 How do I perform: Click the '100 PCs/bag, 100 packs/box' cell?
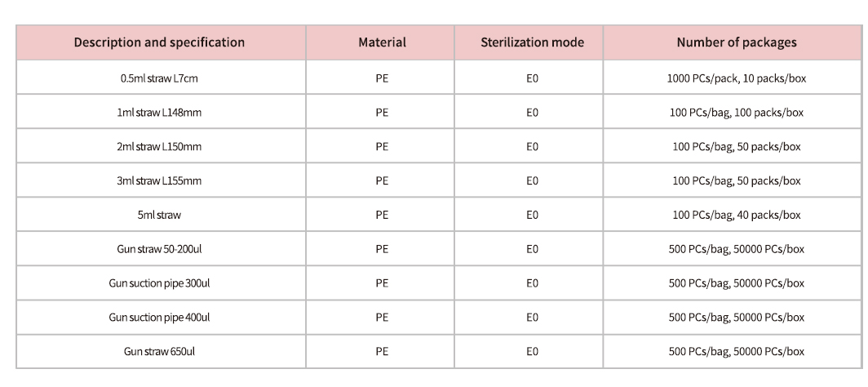tap(736, 113)
